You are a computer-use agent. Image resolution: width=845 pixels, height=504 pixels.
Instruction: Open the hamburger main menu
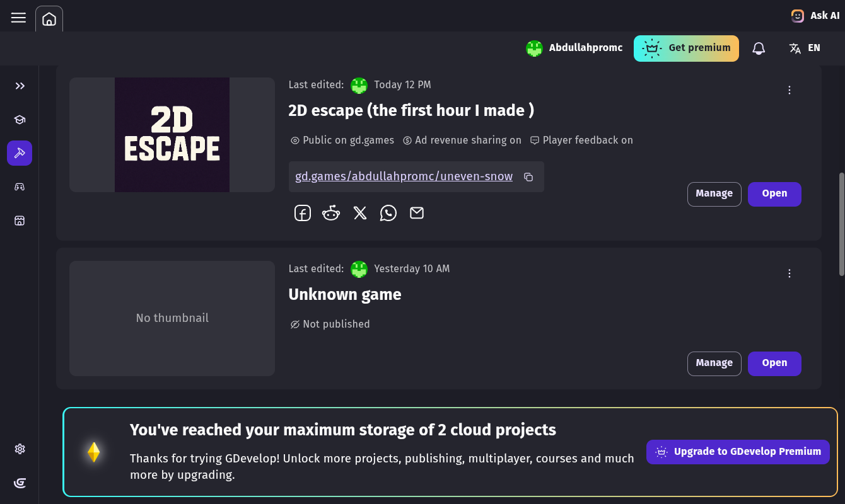[x=18, y=18]
